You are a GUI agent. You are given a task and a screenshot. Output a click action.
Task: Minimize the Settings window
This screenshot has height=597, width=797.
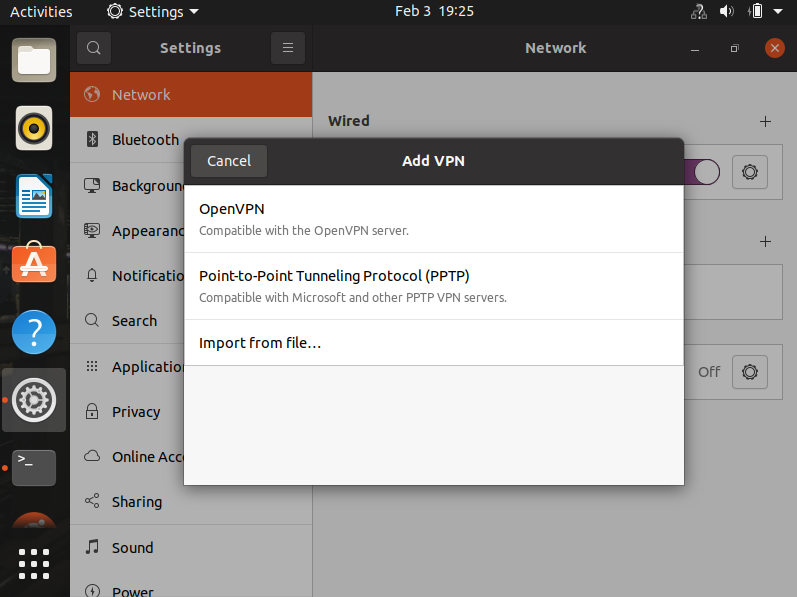coord(695,48)
